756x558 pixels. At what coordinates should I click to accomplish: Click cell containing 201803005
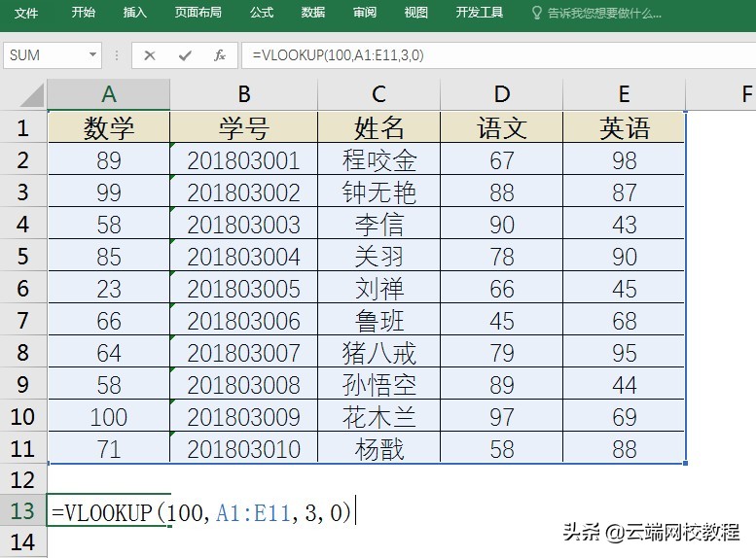pos(244,288)
